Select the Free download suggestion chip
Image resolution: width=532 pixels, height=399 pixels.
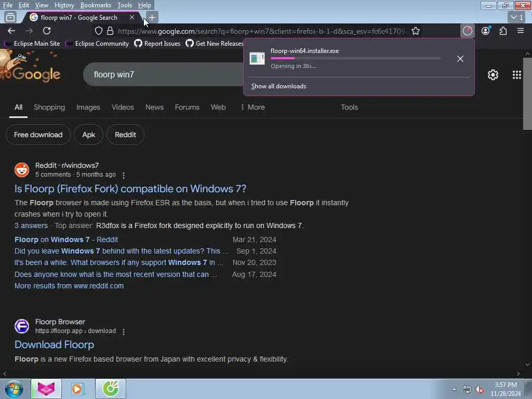point(38,135)
